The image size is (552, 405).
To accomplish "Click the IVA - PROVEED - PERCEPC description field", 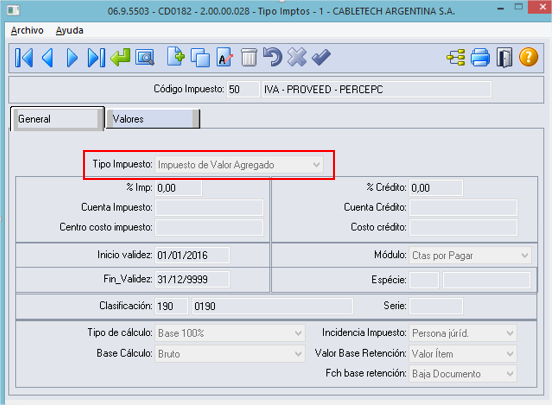I will click(376, 89).
